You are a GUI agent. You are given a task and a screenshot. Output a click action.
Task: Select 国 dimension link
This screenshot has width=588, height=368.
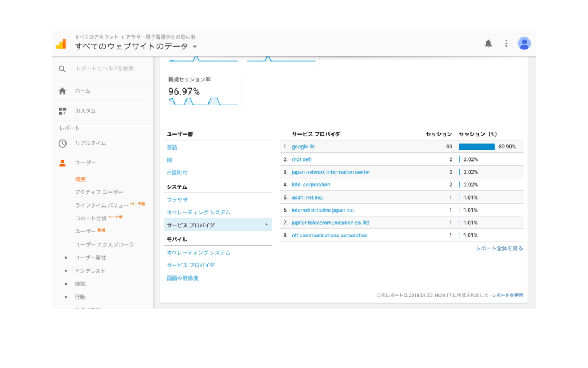[x=169, y=160]
